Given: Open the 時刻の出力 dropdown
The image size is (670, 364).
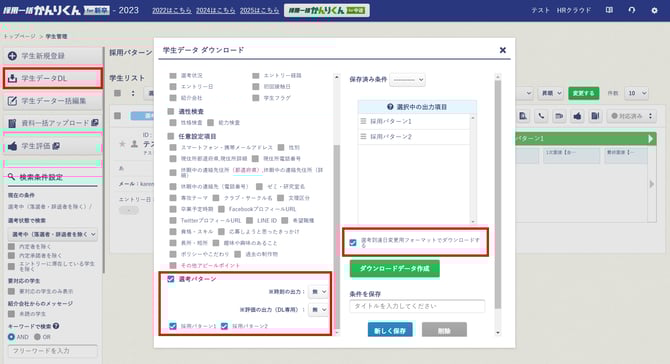Looking at the screenshot, I should [318, 292].
